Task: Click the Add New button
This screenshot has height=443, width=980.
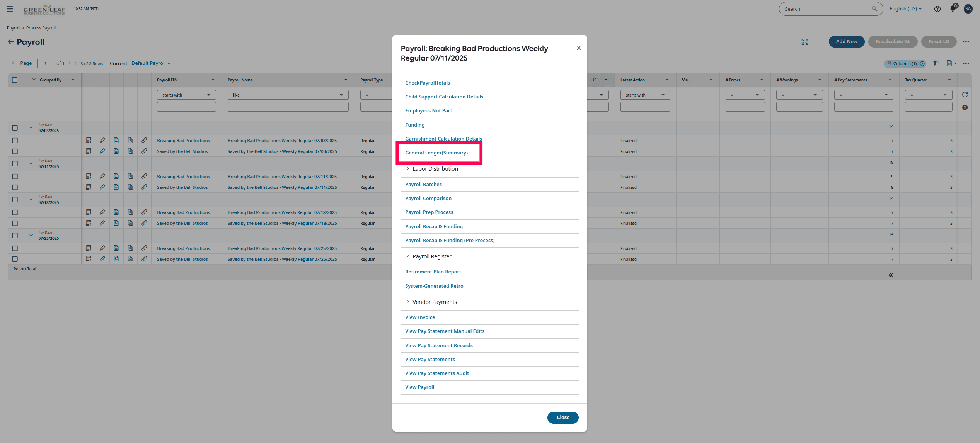Action: point(846,42)
